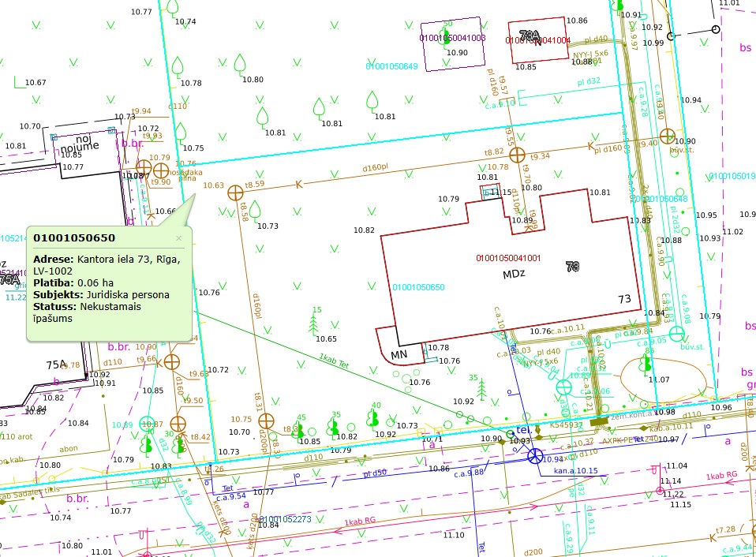The width and height of the screenshot is (756, 557).
Task: Click the manhole symbol labeled t8.42
Action: [178, 424]
